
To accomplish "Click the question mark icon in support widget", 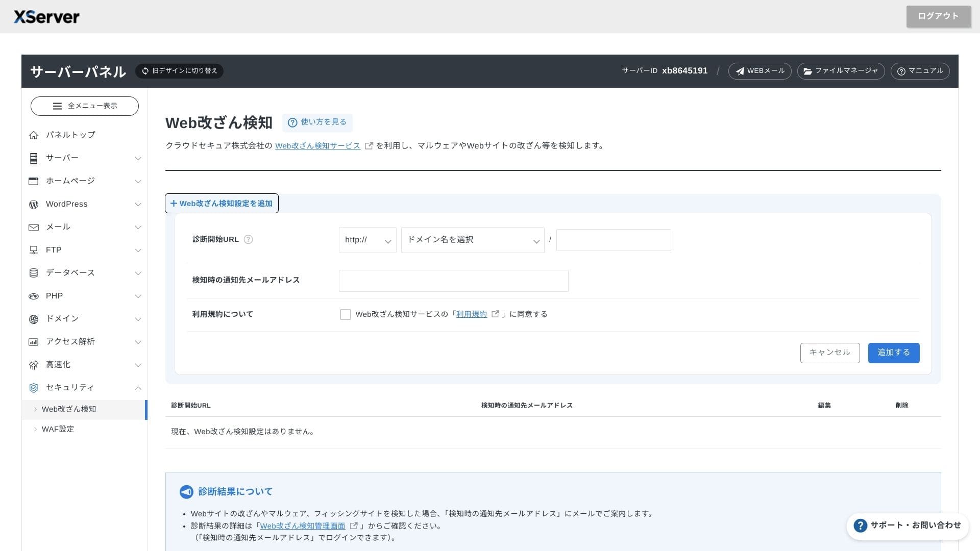I will point(860,525).
